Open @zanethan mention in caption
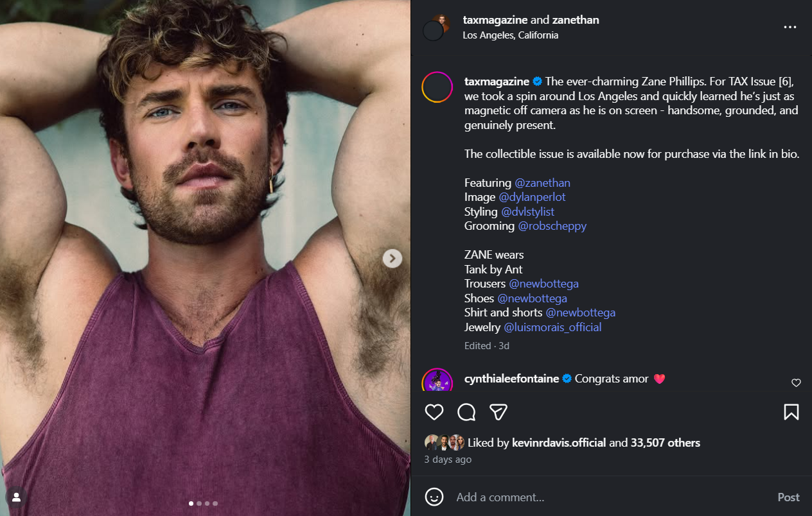This screenshot has width=812, height=516. coord(542,183)
